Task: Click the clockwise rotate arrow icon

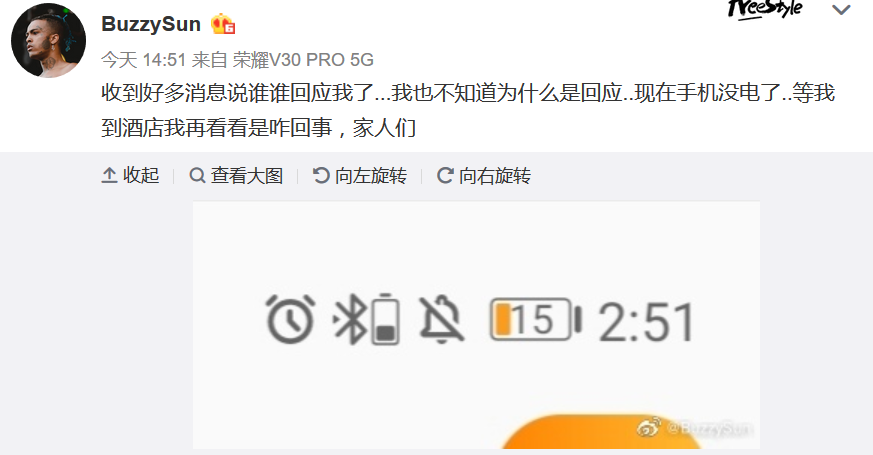Action: 445,175
